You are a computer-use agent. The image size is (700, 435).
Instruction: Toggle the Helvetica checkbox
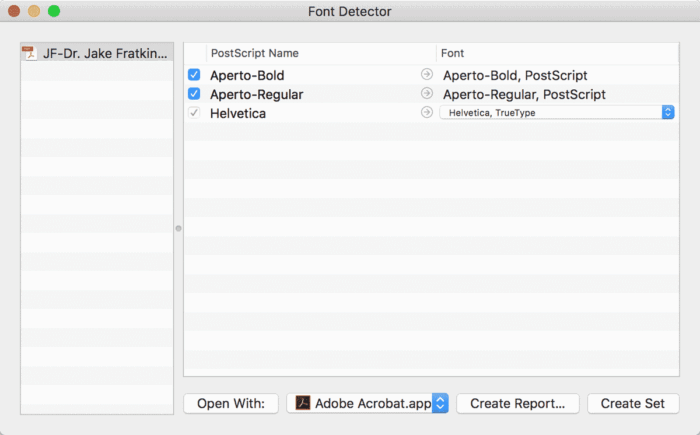[194, 113]
